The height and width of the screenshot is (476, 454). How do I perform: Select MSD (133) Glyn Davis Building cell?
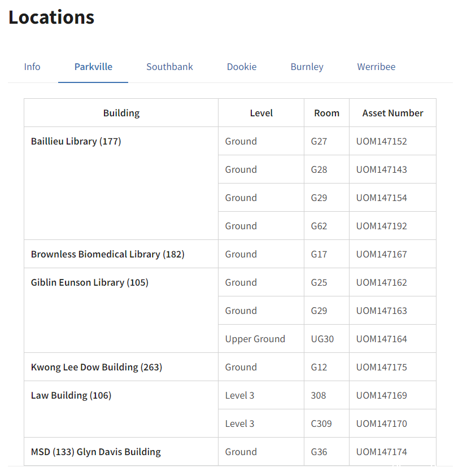tap(121, 452)
